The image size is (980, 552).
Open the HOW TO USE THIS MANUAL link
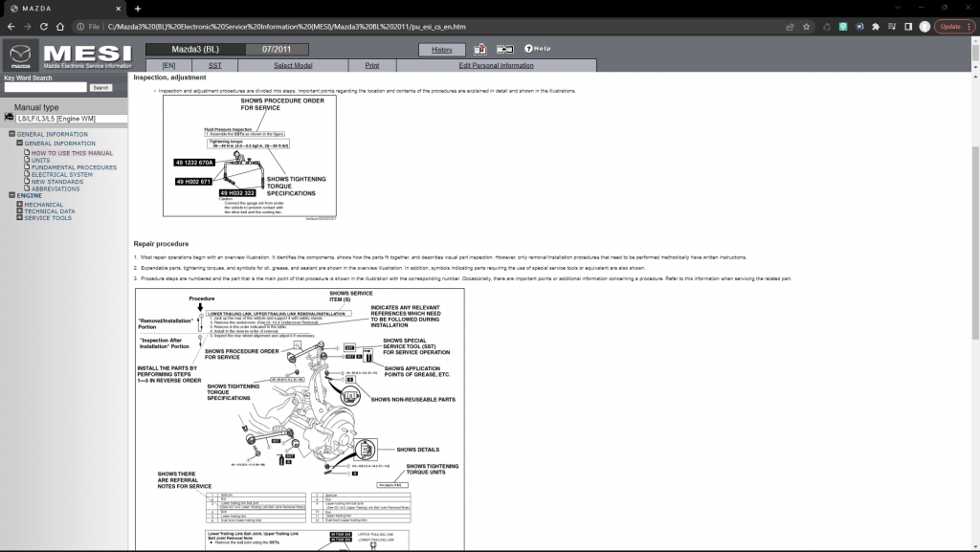[72, 153]
